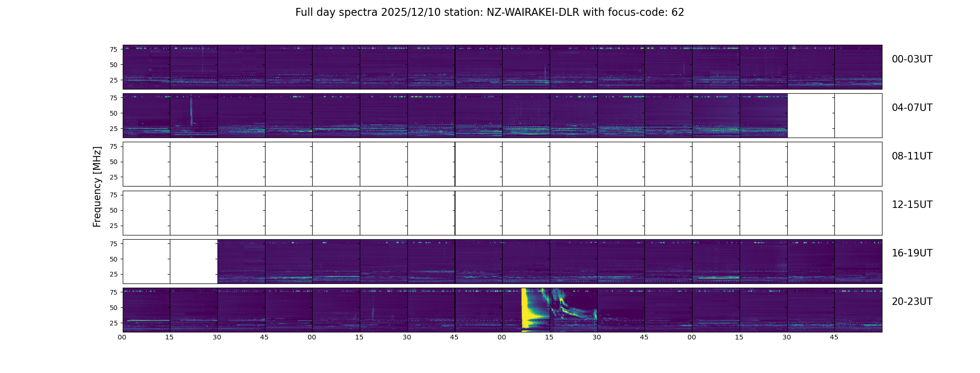Click the '08-11UT' row label
Image resolution: width=980 pixels, height=373 pixels.
click(912, 156)
